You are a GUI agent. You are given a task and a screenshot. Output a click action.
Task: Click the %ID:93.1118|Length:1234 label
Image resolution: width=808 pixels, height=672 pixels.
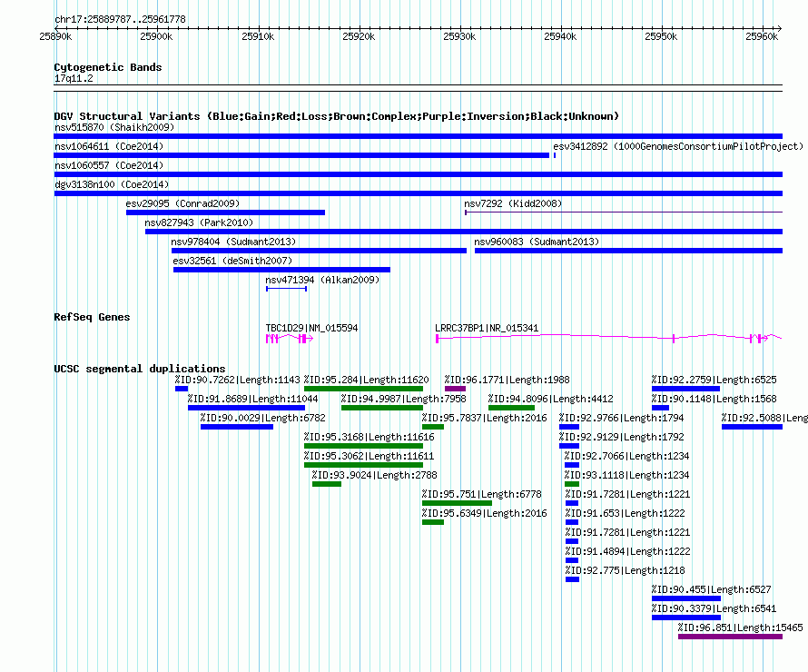pos(626,475)
